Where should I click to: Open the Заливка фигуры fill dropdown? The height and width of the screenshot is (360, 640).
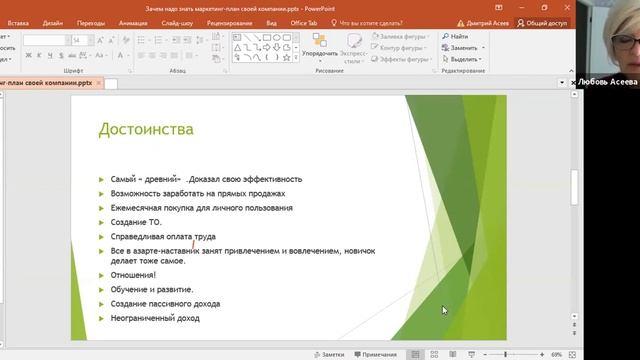[x=400, y=37]
